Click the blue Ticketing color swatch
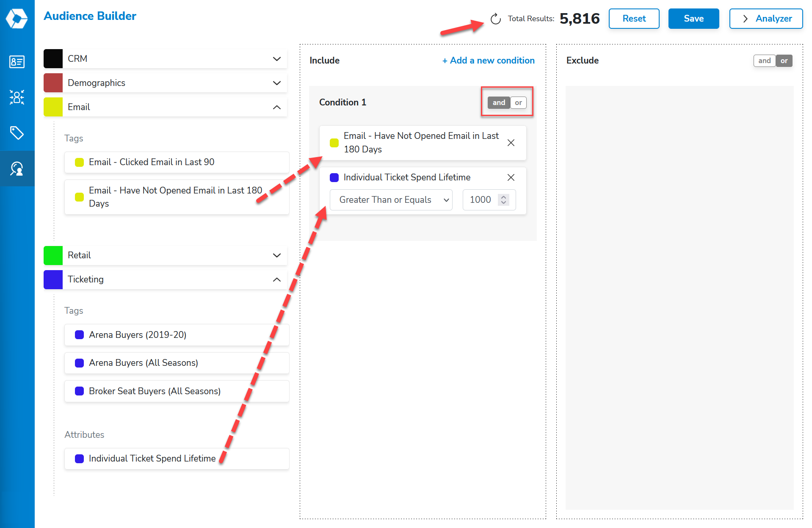The width and height of the screenshot is (812, 528). 53,279
